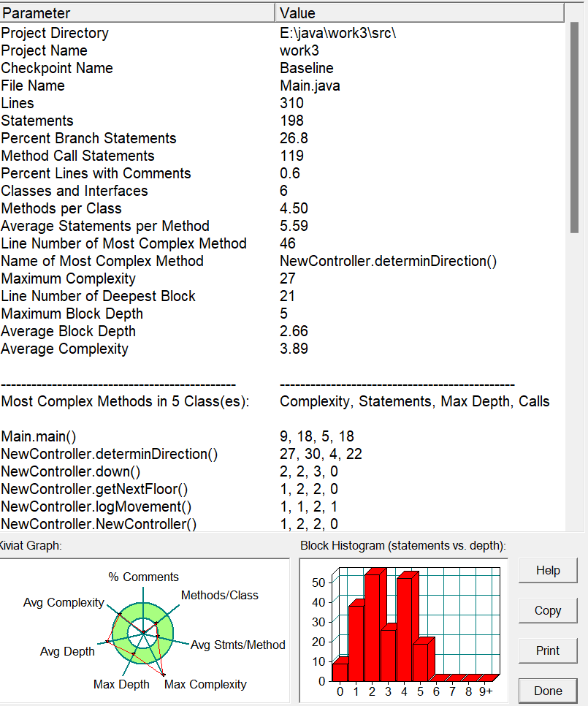This screenshot has width=588, height=706.
Task: Click the Kiviat graph chart
Action: (144, 630)
